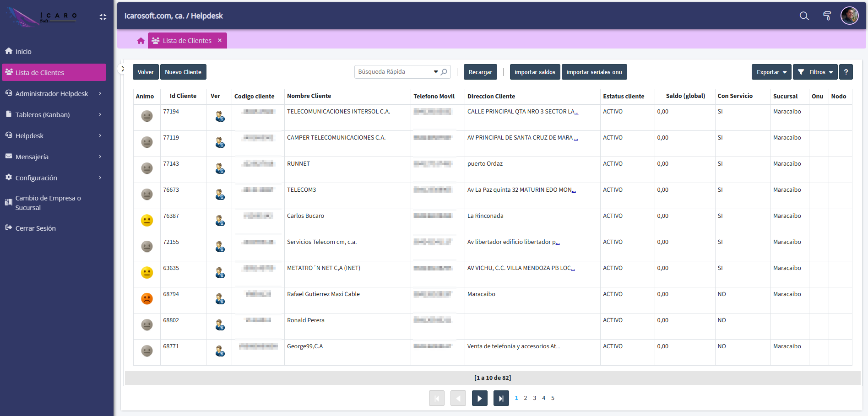This screenshot has width=868, height=416.
Task: Click the user profile avatar
Action: pyautogui.click(x=849, y=16)
